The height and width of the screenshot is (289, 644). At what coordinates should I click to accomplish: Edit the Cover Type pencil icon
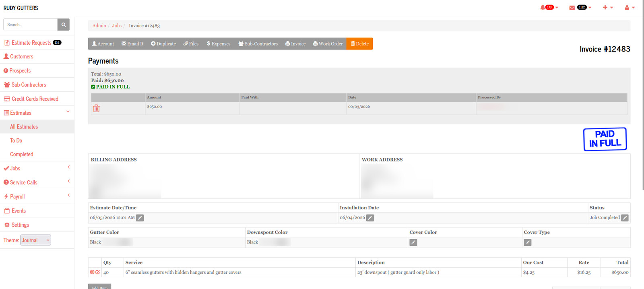pyautogui.click(x=528, y=242)
